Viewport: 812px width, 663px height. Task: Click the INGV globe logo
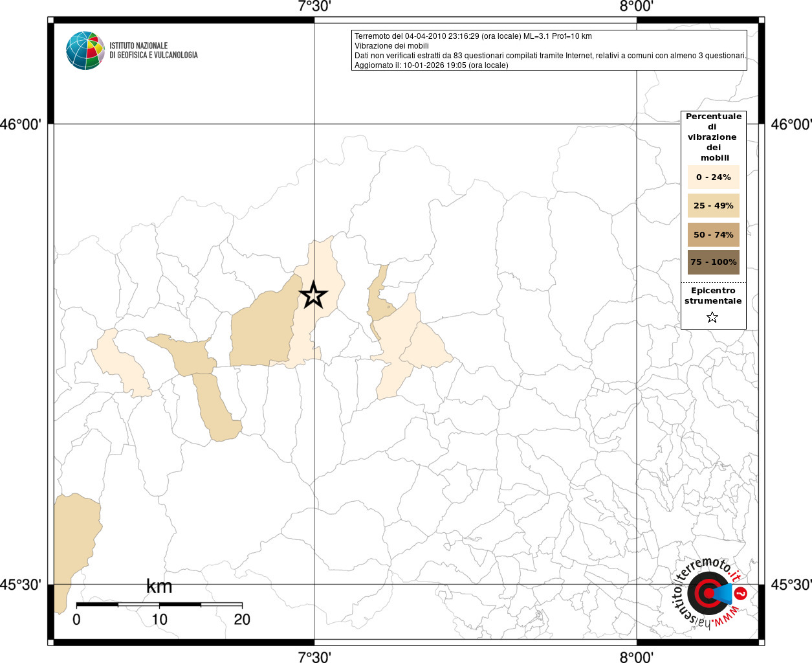[85, 51]
